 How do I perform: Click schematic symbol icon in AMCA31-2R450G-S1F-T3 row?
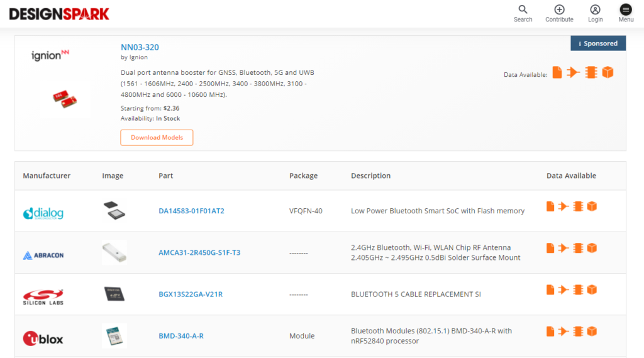coord(563,248)
